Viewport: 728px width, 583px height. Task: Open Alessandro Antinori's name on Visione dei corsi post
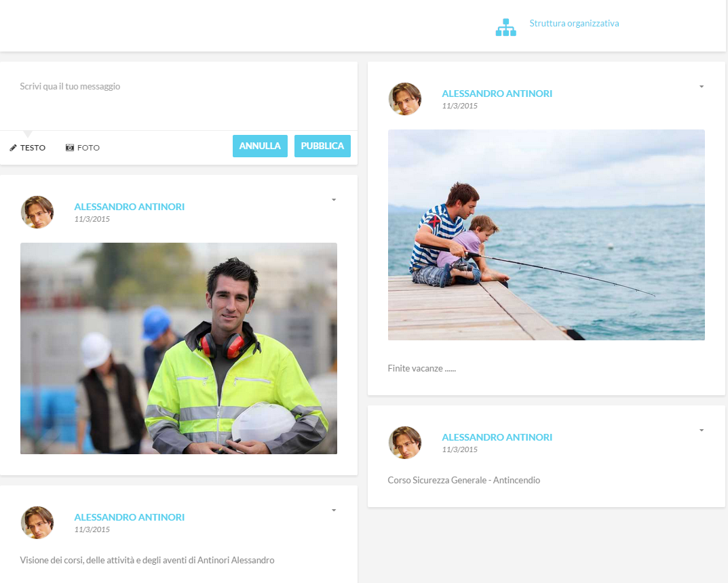[130, 517]
